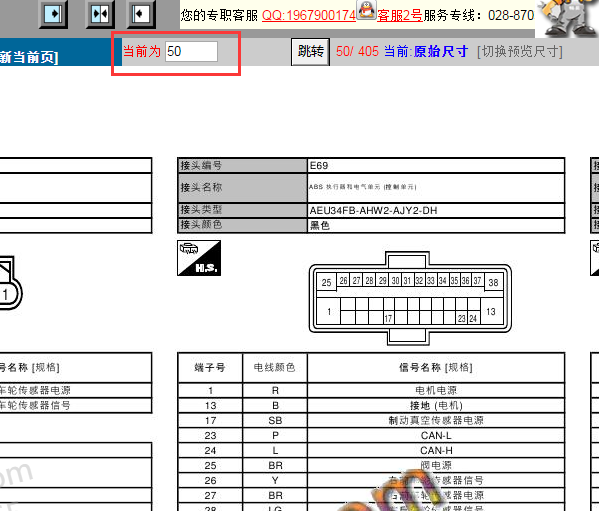The height and width of the screenshot is (511, 599).
Task: Click the 接头名称 header cell
Action: (243, 188)
